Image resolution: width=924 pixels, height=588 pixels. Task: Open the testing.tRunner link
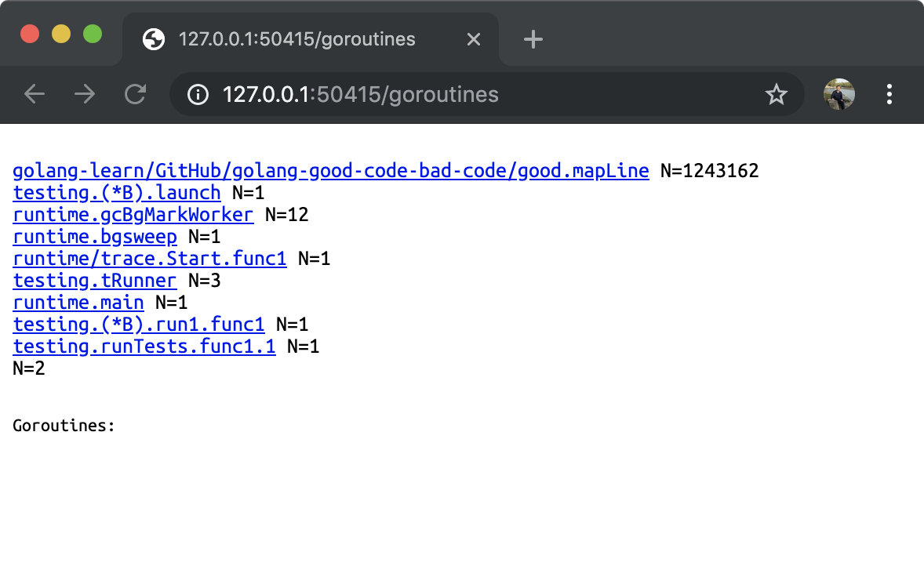point(95,280)
